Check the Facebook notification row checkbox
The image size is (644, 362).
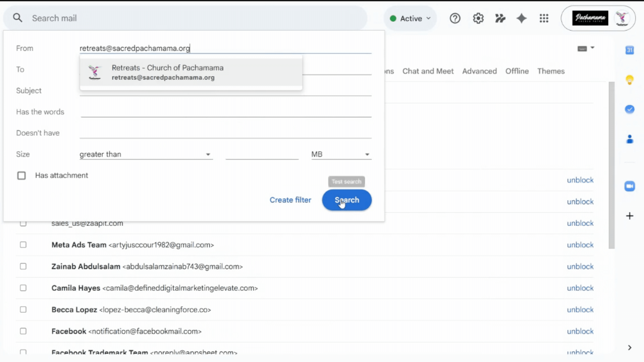click(23, 331)
